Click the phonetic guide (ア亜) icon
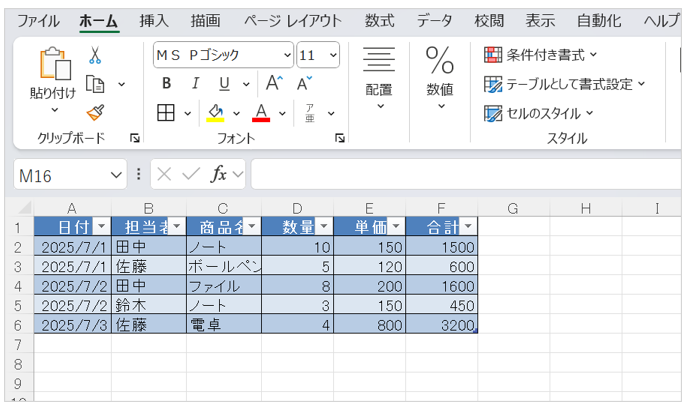Screen dimensions: 686x407 [x=310, y=113]
